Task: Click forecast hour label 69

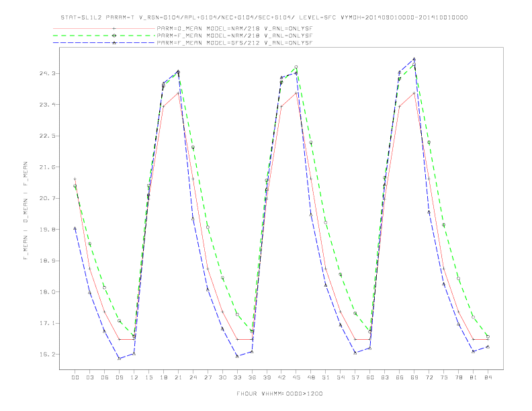Action: pos(414,377)
